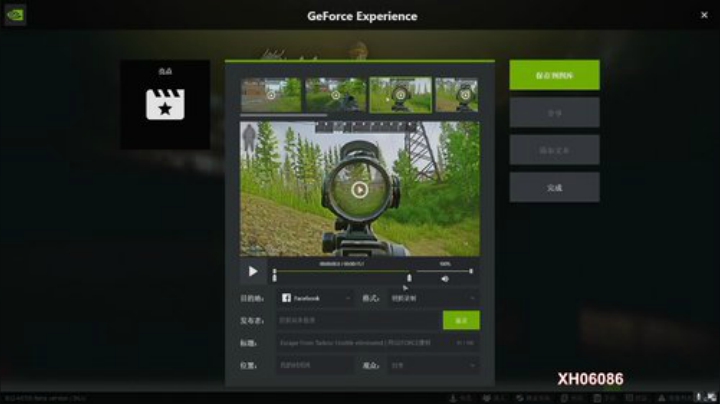
Task: Open the Highlights clapperboard tile
Action: tap(165, 104)
